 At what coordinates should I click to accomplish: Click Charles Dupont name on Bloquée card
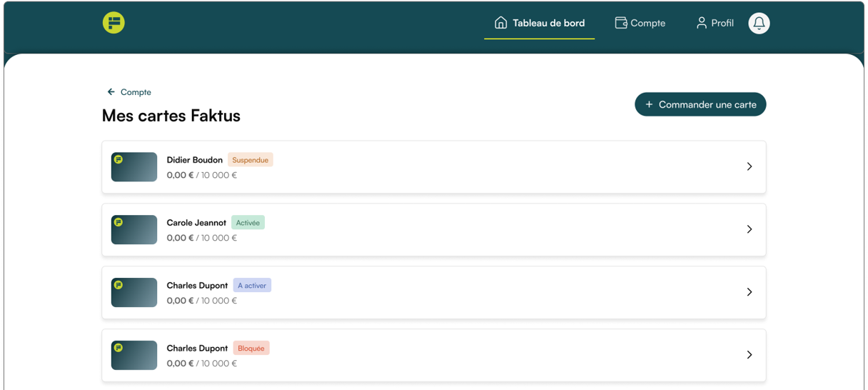pyautogui.click(x=197, y=349)
